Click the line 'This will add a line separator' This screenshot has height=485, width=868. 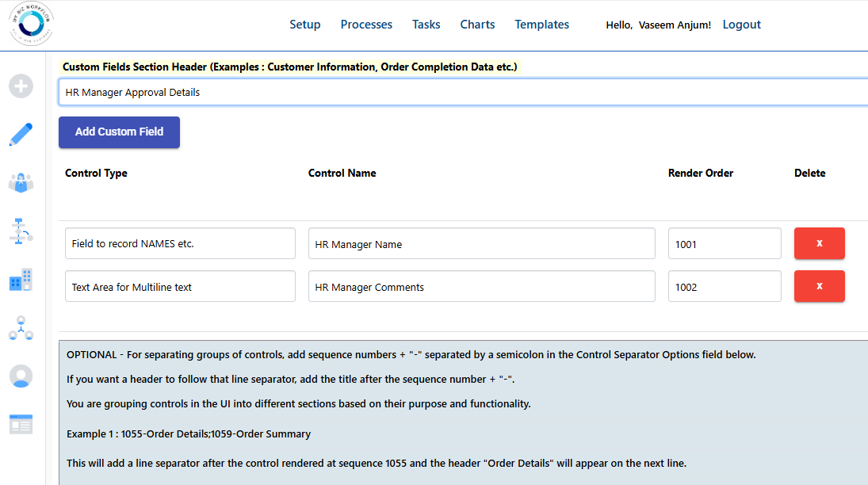tap(377, 464)
